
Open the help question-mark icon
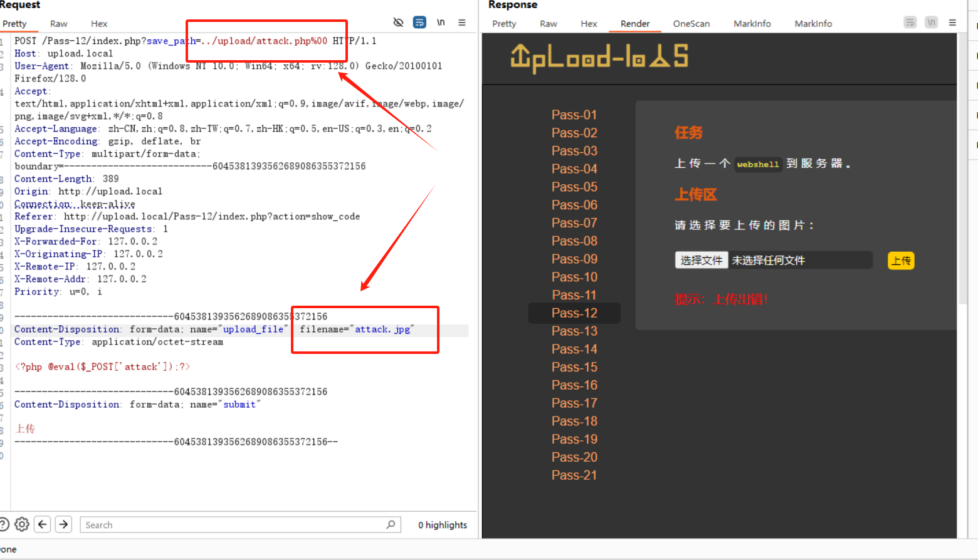click(3, 524)
